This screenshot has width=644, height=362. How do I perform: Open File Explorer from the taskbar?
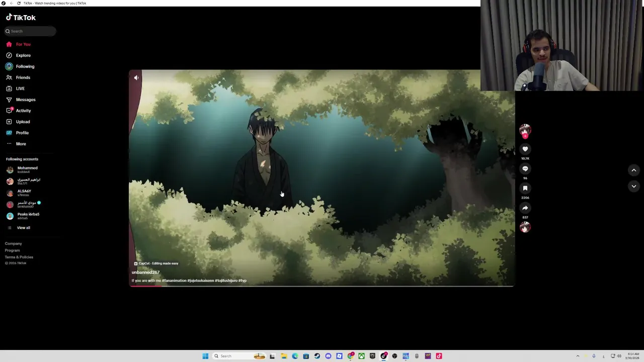pyautogui.click(x=284, y=356)
